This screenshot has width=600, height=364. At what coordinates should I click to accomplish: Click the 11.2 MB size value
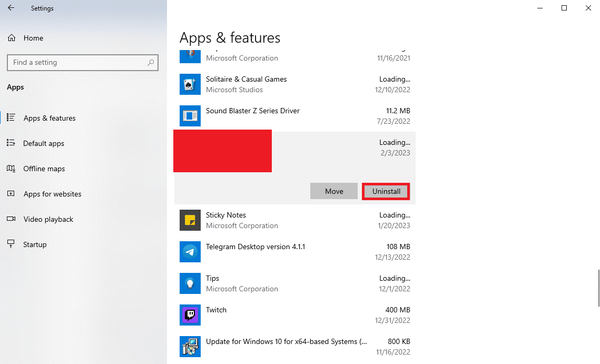[398, 111]
